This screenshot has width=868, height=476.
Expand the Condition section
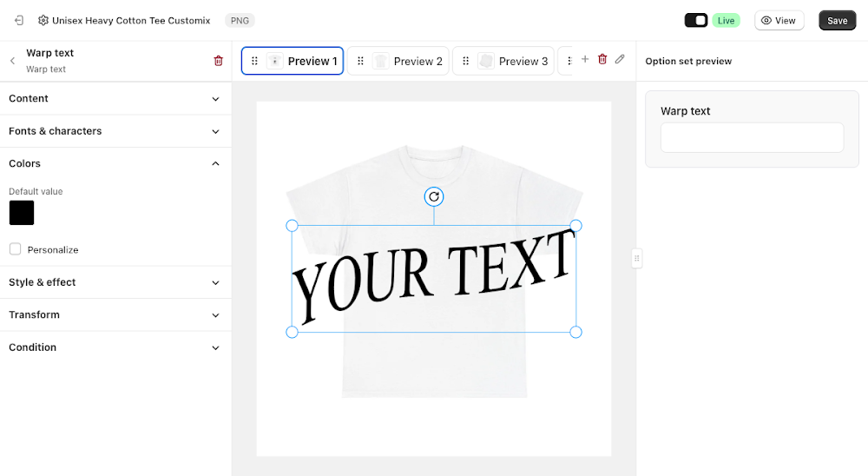coord(115,347)
